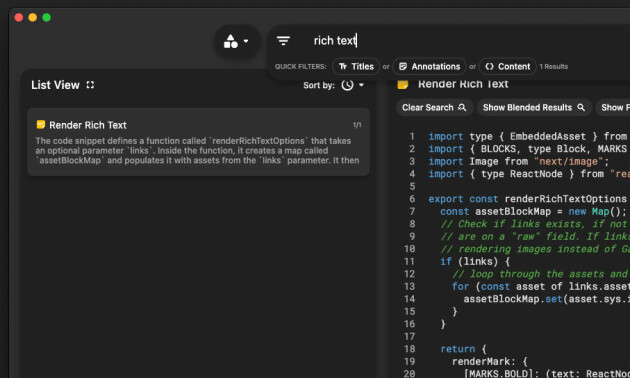Click the snippet description starting 'The code snippet defines'
This screenshot has width=630, height=378.
pyautogui.click(x=197, y=151)
